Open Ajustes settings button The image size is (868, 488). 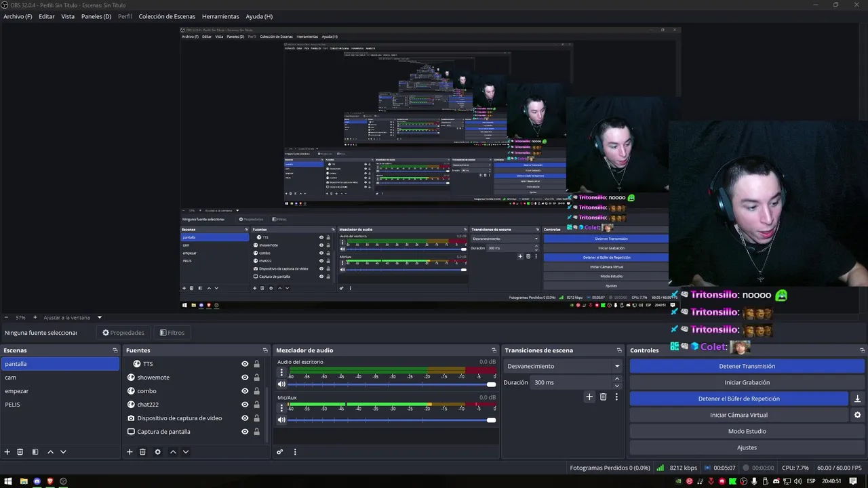point(747,447)
